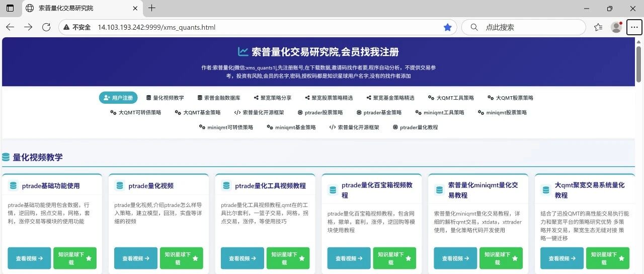Click the 量化视频教学 section heading
The image size is (644, 274).
[38, 157]
